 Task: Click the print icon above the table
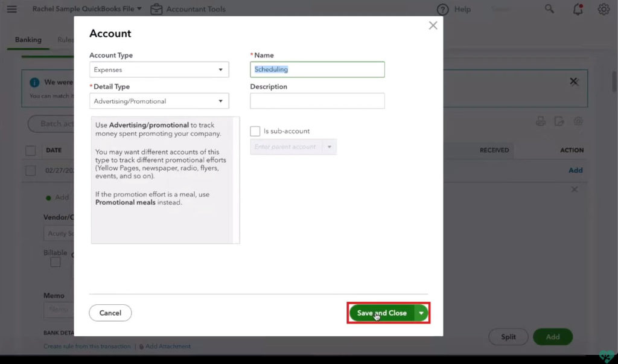coord(541,121)
